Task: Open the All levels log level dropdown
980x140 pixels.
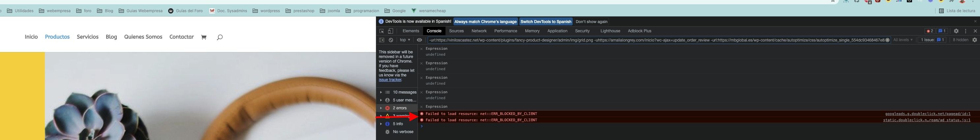Action: (x=903, y=40)
